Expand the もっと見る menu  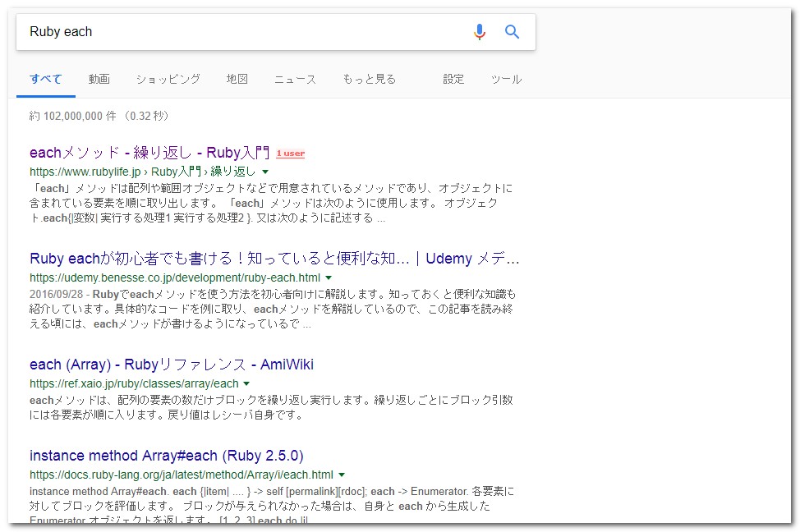click(x=369, y=79)
